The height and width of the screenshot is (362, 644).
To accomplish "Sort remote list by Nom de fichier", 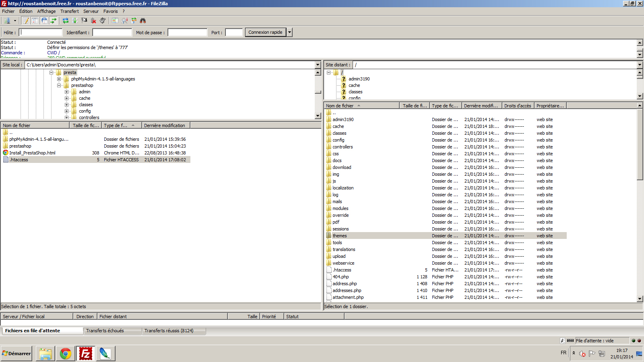I will 362,106.
